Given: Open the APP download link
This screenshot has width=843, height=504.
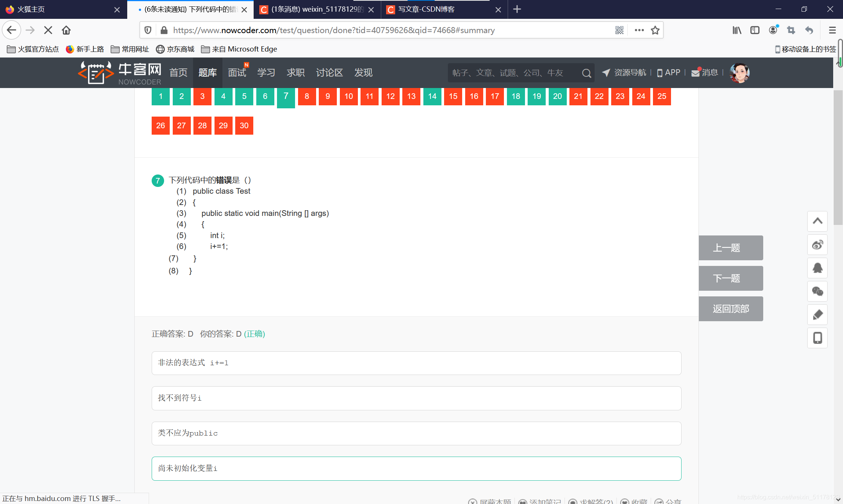Looking at the screenshot, I should (668, 73).
